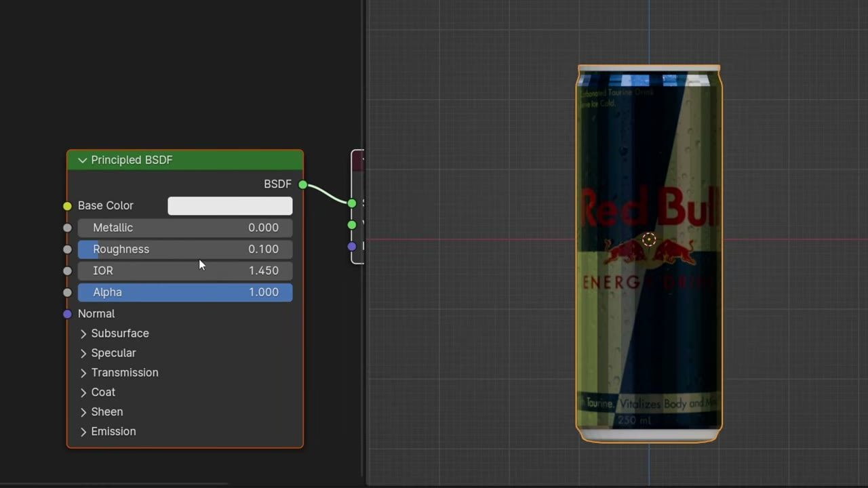Click the Normal input socket

pyautogui.click(x=67, y=314)
